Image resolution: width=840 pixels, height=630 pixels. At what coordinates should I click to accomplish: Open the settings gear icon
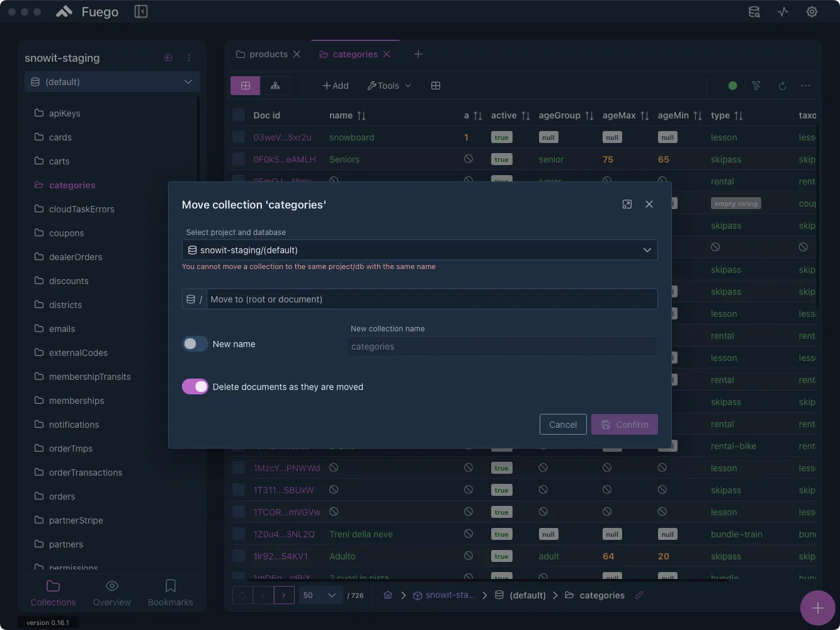(x=812, y=11)
